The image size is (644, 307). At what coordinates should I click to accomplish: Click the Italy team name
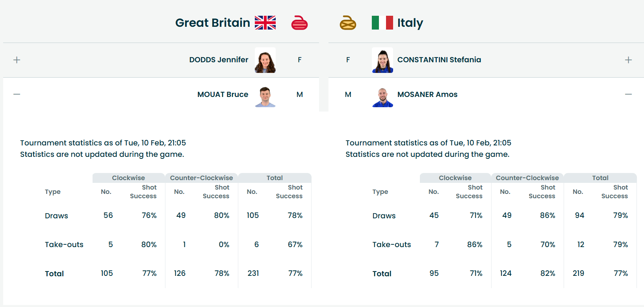(x=410, y=23)
